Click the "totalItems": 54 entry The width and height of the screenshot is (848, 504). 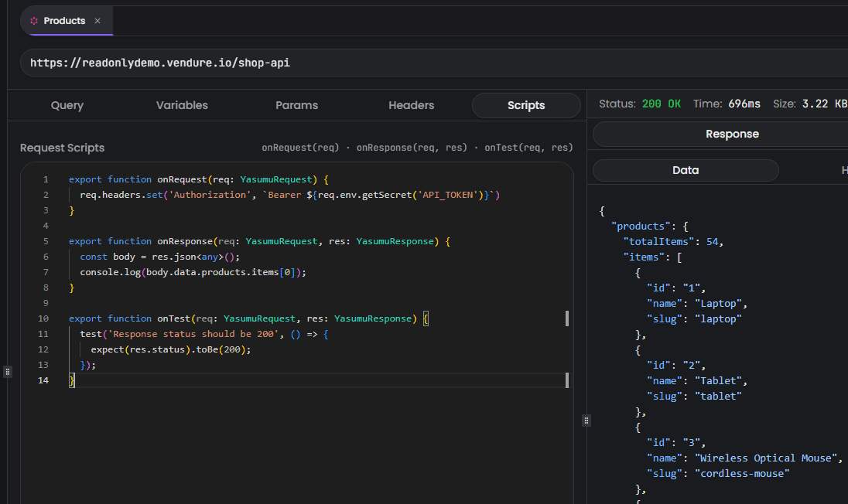point(673,242)
